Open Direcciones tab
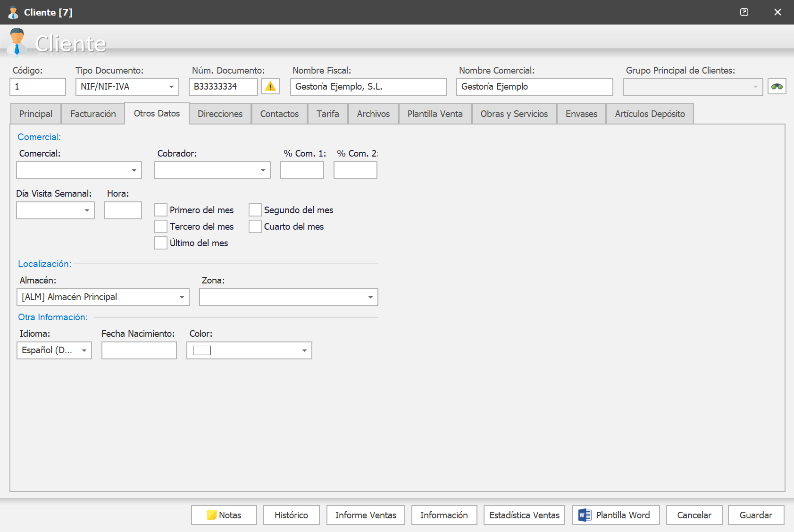 tap(220, 114)
